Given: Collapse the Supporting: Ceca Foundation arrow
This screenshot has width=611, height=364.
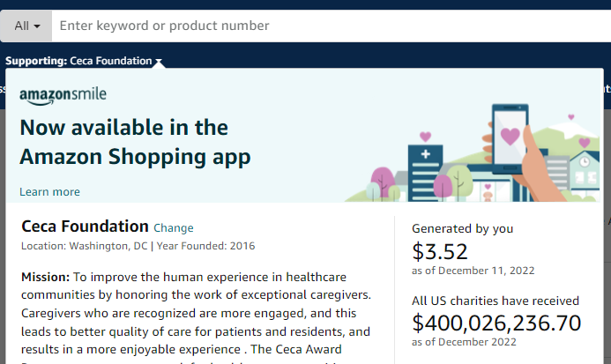Looking at the screenshot, I should [159, 62].
